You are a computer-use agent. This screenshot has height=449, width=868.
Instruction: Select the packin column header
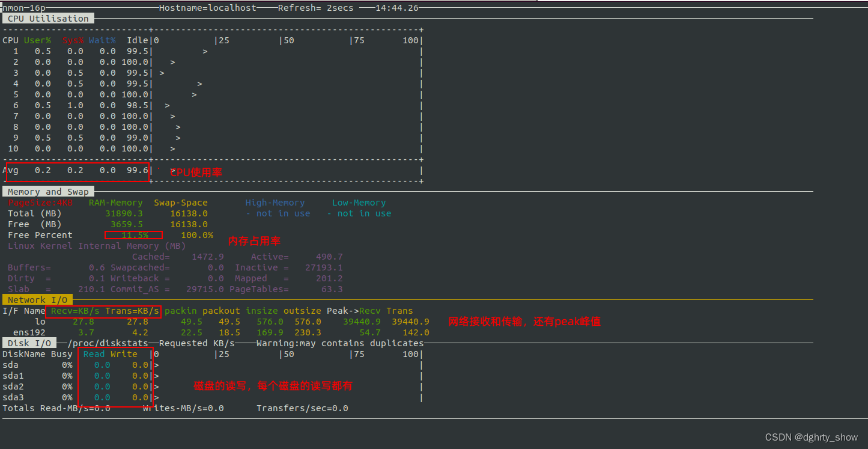click(180, 311)
